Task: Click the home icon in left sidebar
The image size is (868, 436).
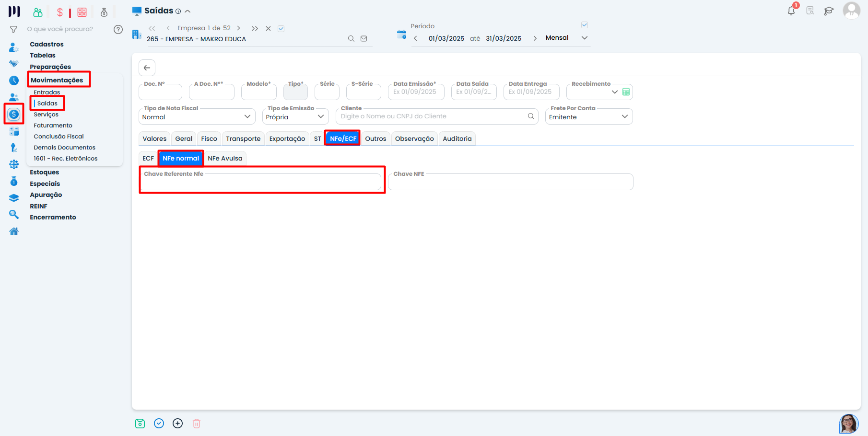Action: click(14, 231)
